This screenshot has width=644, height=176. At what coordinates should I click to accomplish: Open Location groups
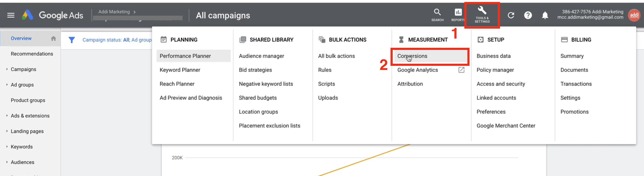[258, 112]
